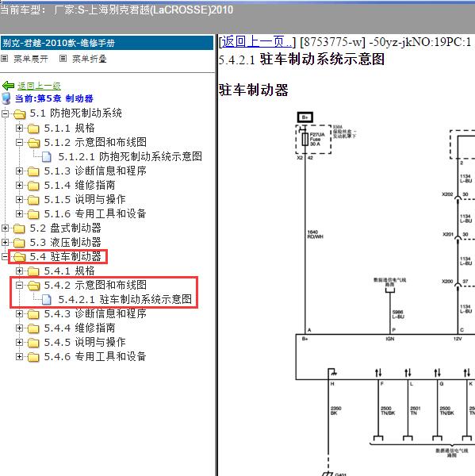Viewport: 475px width, 476px height.
Task: Click folder icon of 5.4.5 说明与操作
Action: (x=33, y=343)
